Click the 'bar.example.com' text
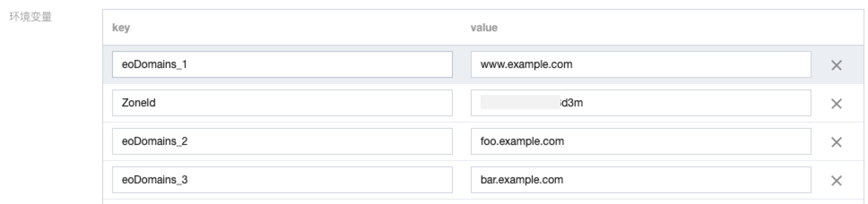Image resolution: width=868 pixels, height=204 pixels. click(521, 180)
